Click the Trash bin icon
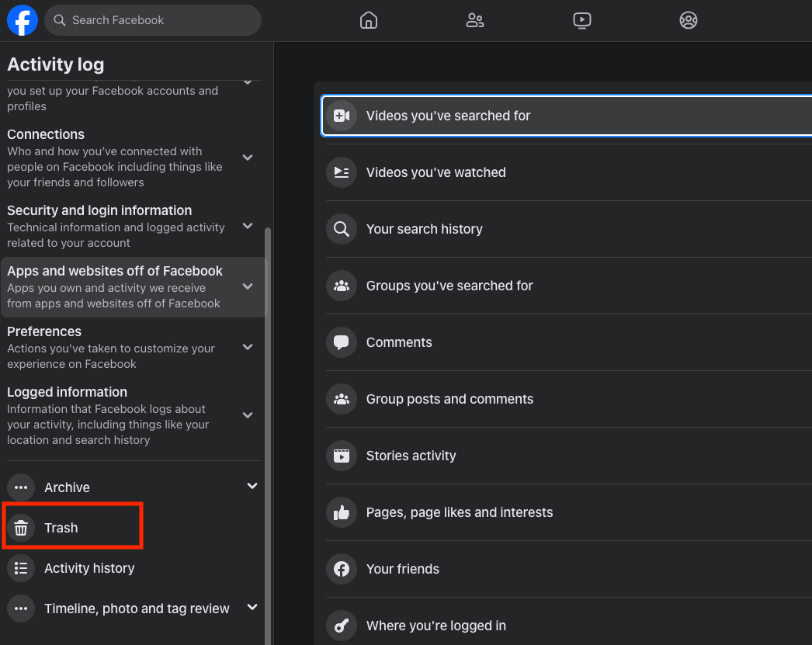This screenshot has height=645, width=812. (x=21, y=528)
